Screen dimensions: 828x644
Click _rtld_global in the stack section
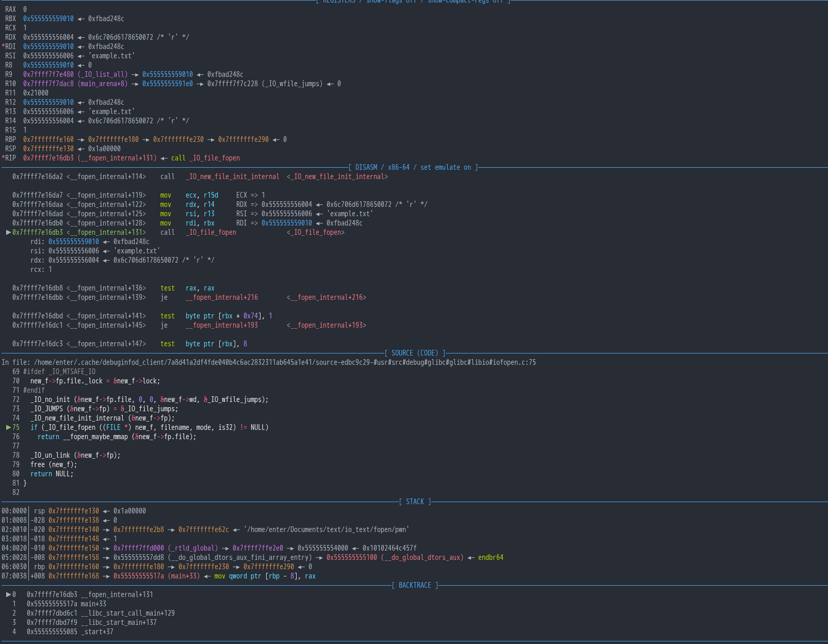click(x=193, y=548)
